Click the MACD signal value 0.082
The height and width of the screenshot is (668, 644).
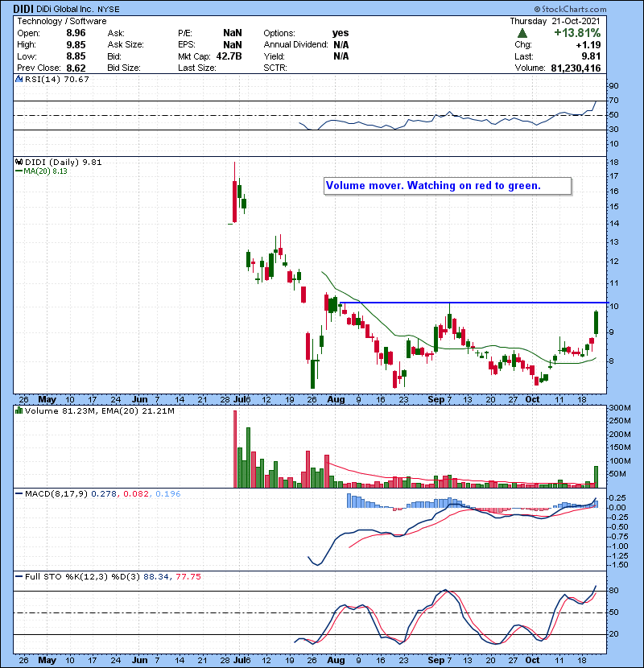(x=136, y=494)
